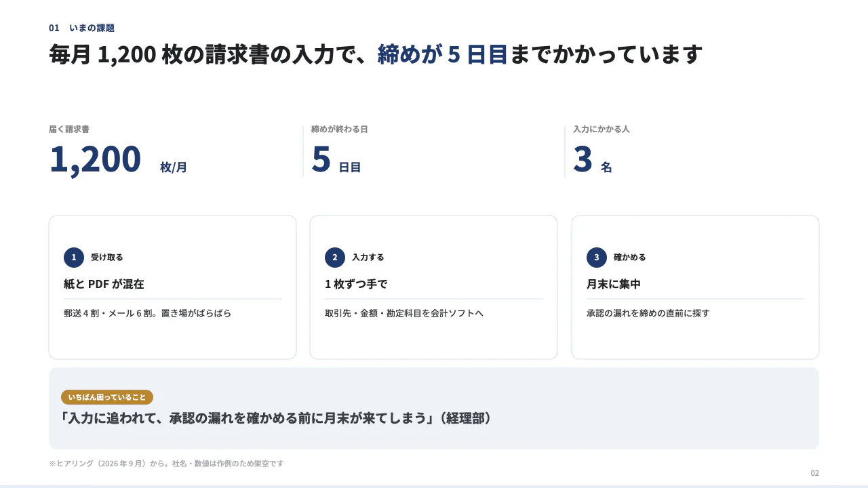
Task: Select the heading 紙と PDF が混在
Action: tap(104, 284)
